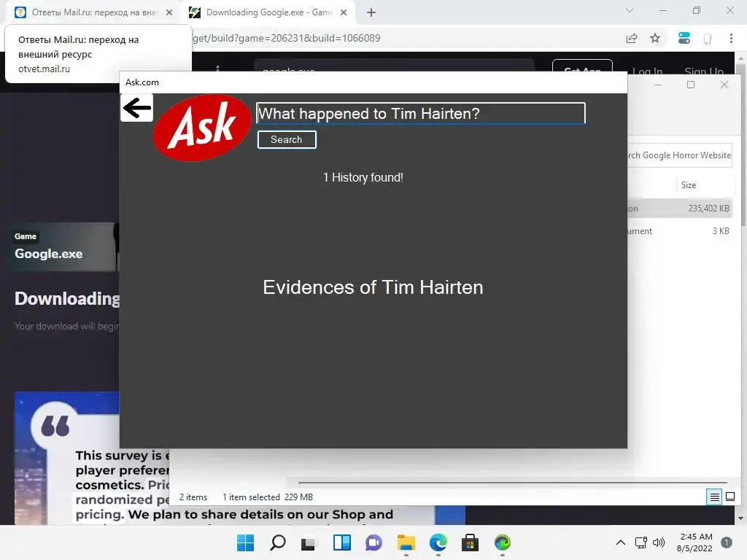Viewport: 747px width, 560px height.
Task: Show hidden tray icons chevron
Action: pyautogui.click(x=621, y=542)
